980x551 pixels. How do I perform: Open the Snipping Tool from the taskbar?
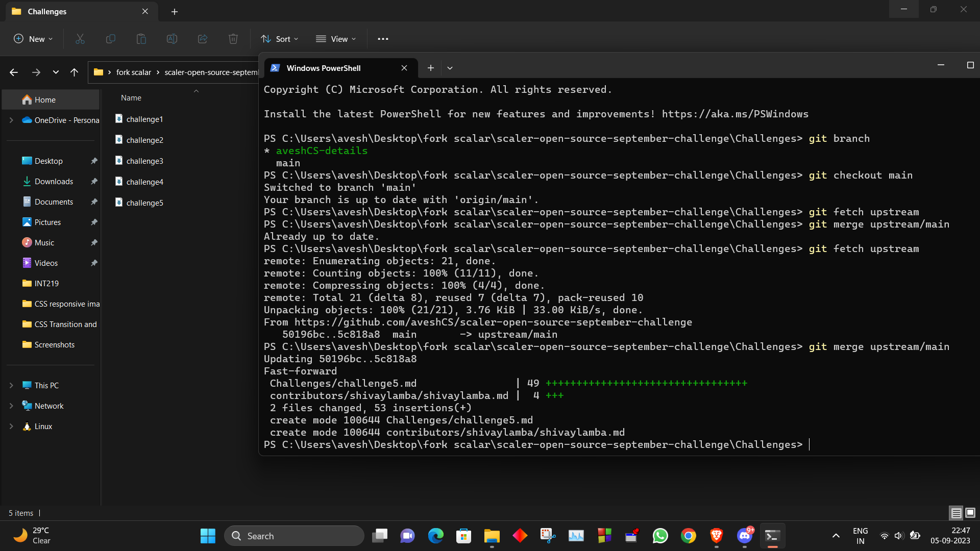(548, 536)
